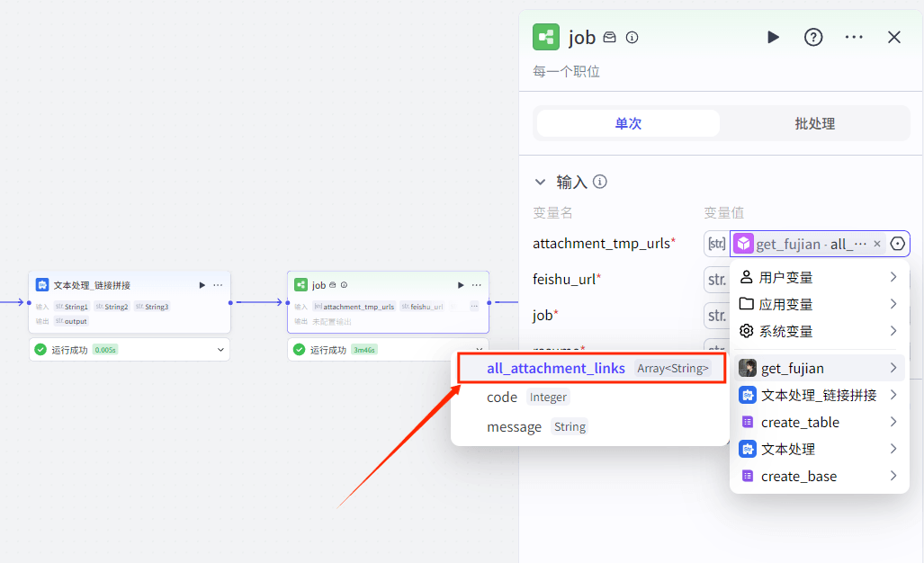Viewport: 924px width, 563px height.
Task: Click the success check under 文本处理_链接拼接
Action: [x=40, y=350]
